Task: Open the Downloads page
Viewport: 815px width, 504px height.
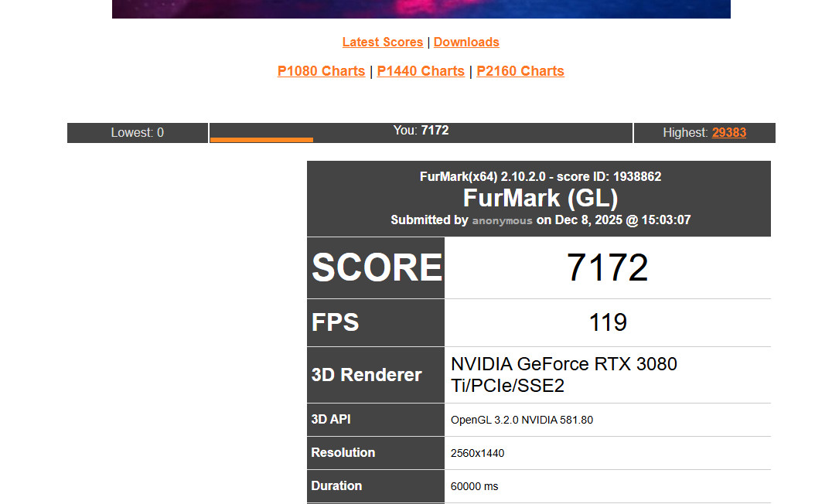Action: [x=466, y=42]
